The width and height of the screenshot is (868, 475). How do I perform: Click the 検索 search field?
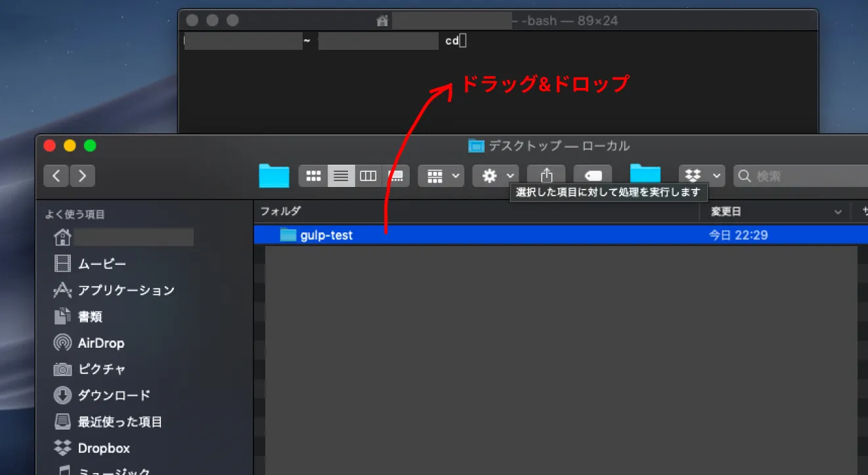801,176
